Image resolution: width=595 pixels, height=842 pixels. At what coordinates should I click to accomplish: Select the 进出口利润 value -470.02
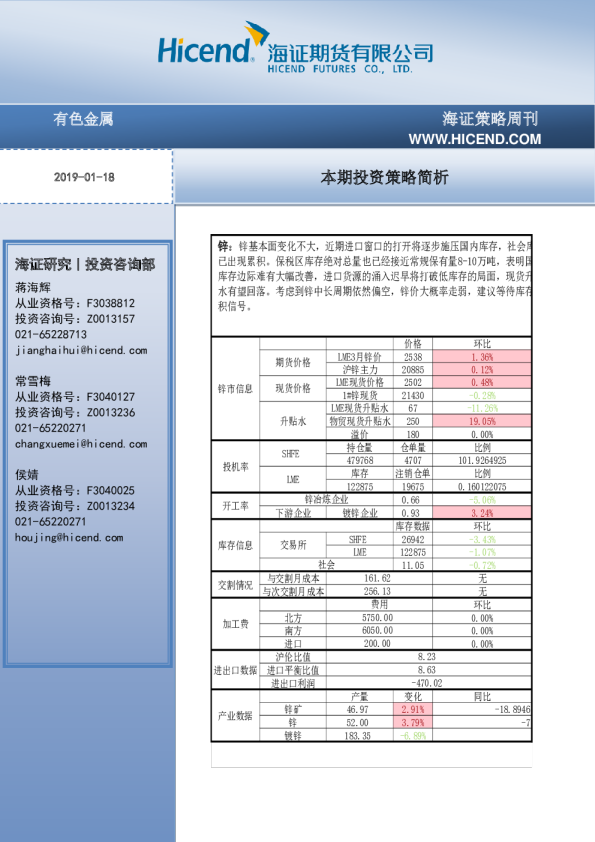pyautogui.click(x=427, y=683)
